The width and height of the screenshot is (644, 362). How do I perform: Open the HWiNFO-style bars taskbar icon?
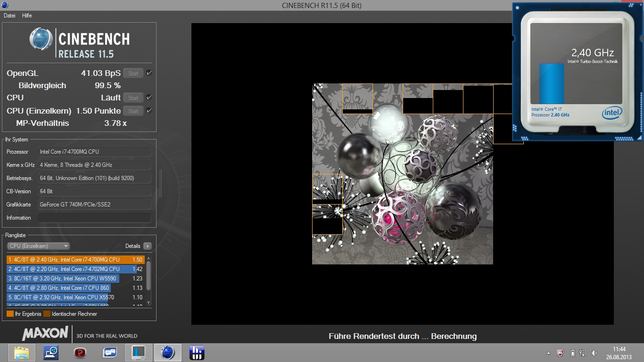(x=197, y=353)
